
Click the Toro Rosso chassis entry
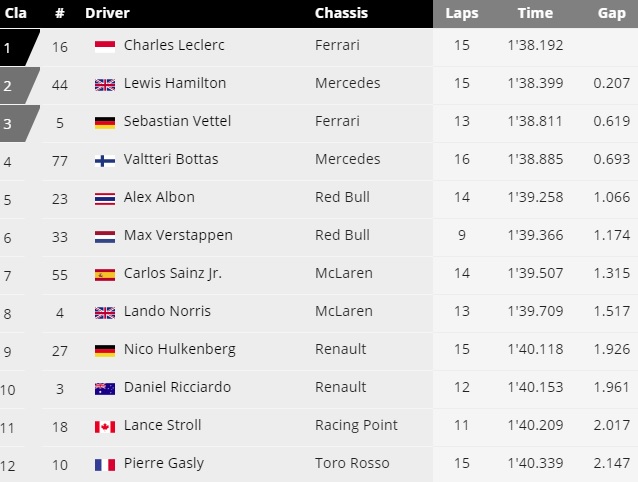[351, 463]
